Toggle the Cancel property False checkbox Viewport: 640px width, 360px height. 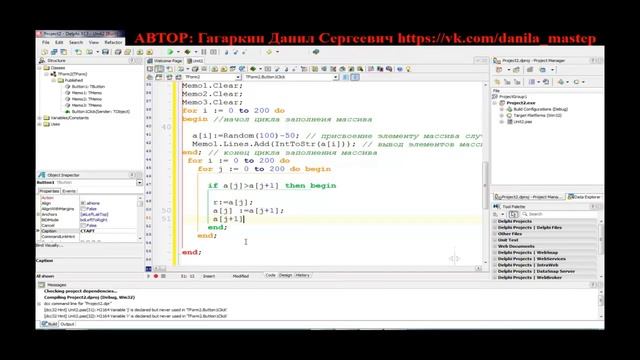point(83,225)
